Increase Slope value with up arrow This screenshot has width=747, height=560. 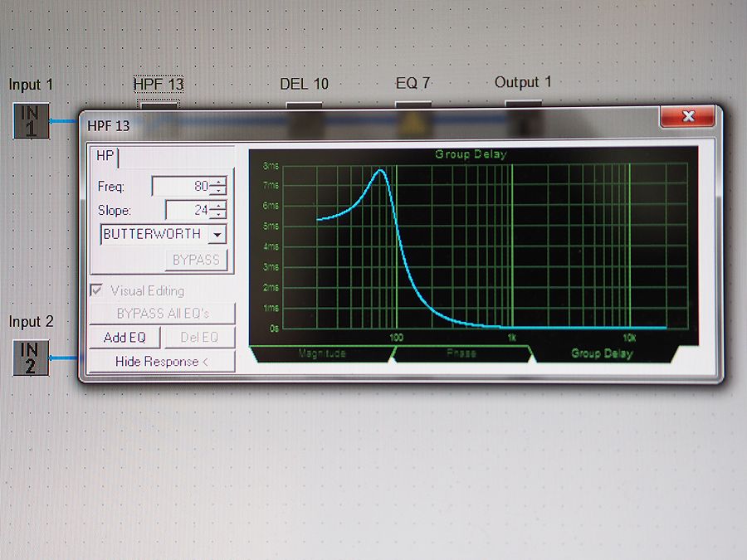tap(218, 206)
